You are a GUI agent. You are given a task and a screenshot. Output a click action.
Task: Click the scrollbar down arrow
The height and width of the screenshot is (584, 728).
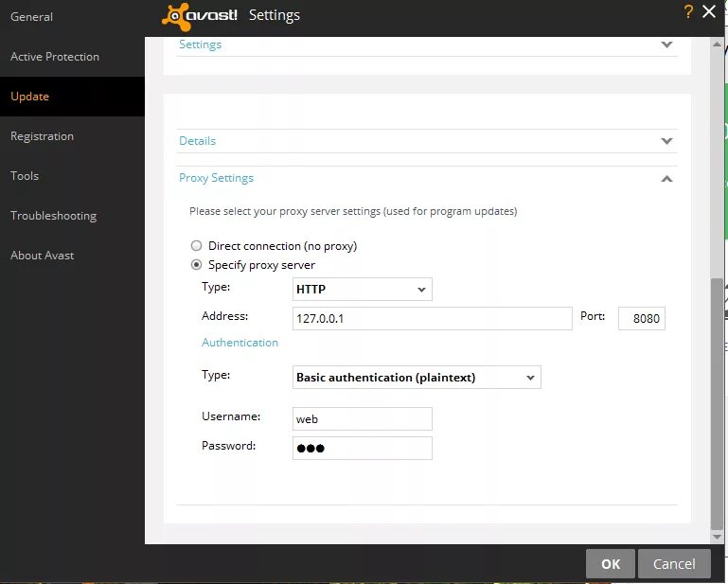click(717, 537)
